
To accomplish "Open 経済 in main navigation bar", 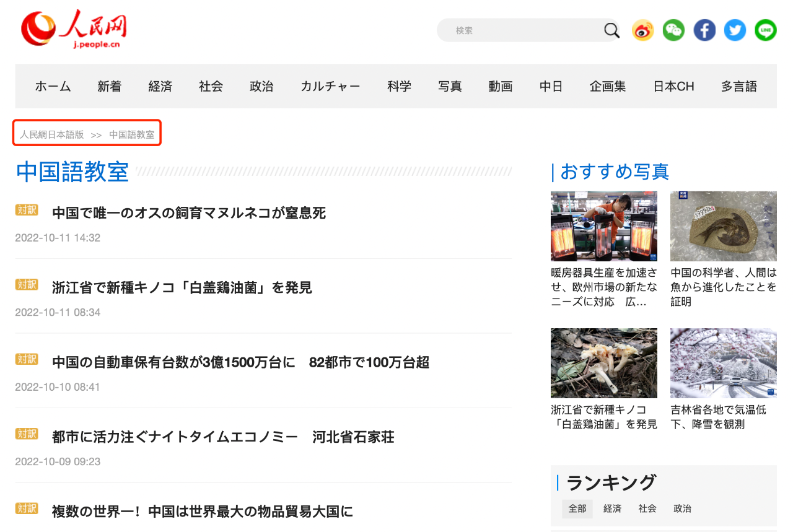I will tap(160, 87).
